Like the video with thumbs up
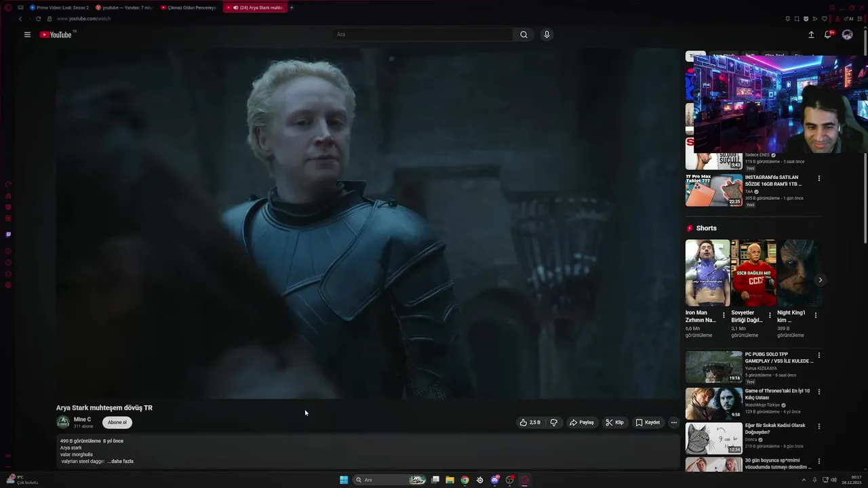Viewport: 868px width, 488px height. (530, 422)
